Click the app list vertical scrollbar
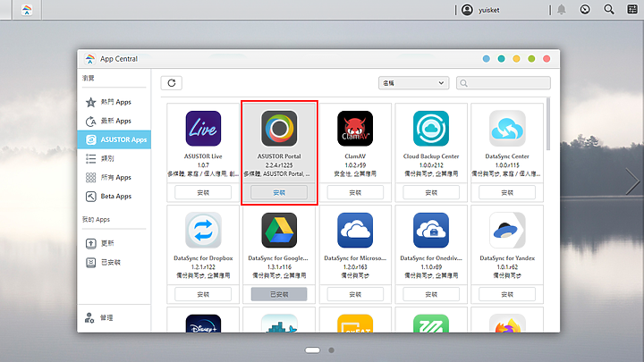The image size is (644, 362). tap(548, 124)
